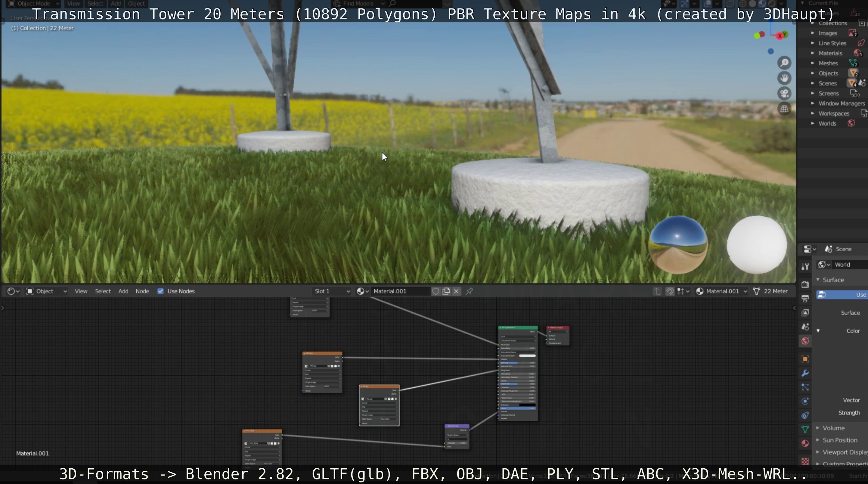
Task: Click the Use Nodes button in World
Action: (842, 295)
